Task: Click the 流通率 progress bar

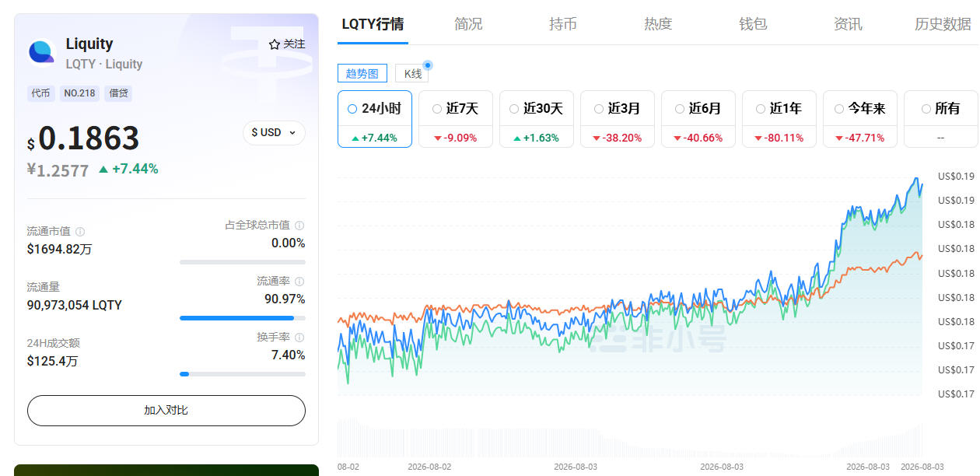Action: [x=243, y=317]
